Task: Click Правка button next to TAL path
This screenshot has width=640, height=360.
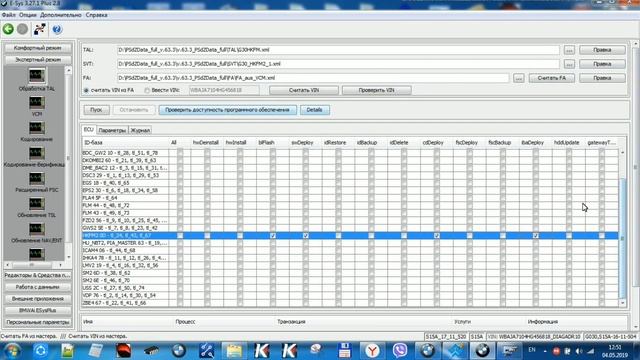Action: [602, 50]
